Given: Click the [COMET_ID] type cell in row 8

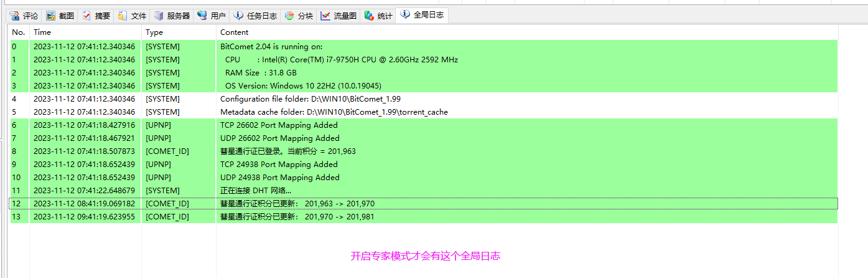Looking at the screenshot, I should pos(167,151).
